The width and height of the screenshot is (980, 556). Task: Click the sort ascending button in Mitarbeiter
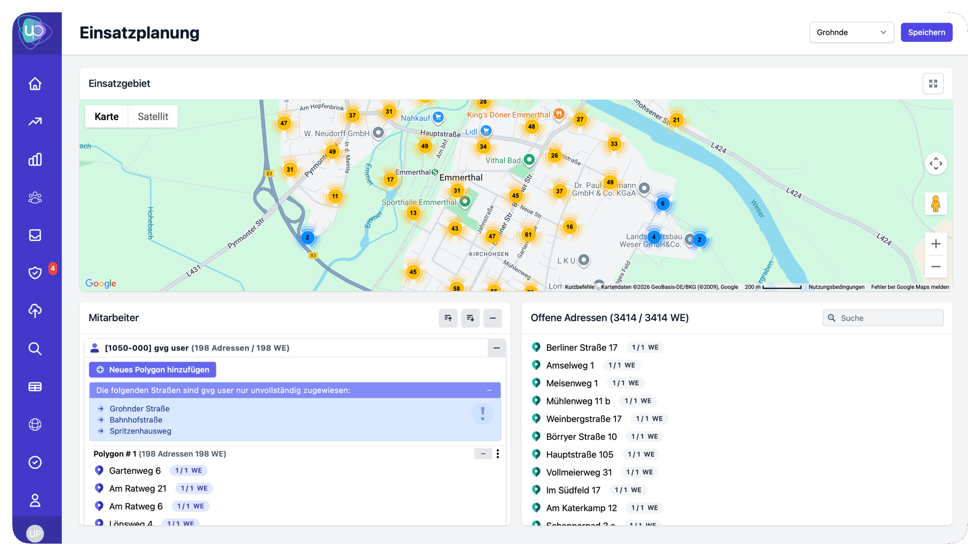448,318
